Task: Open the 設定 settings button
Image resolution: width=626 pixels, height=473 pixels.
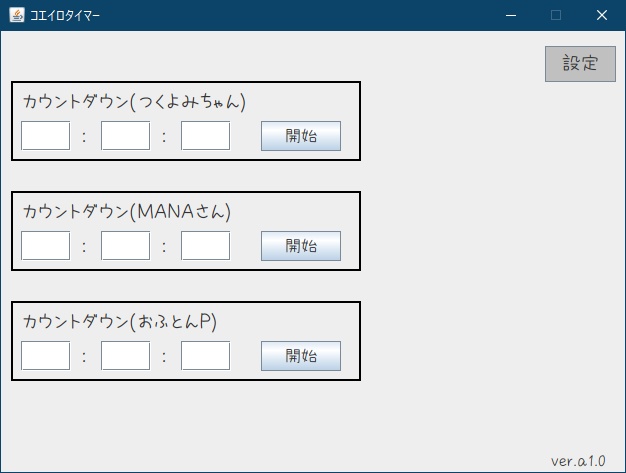Action: pyautogui.click(x=580, y=64)
